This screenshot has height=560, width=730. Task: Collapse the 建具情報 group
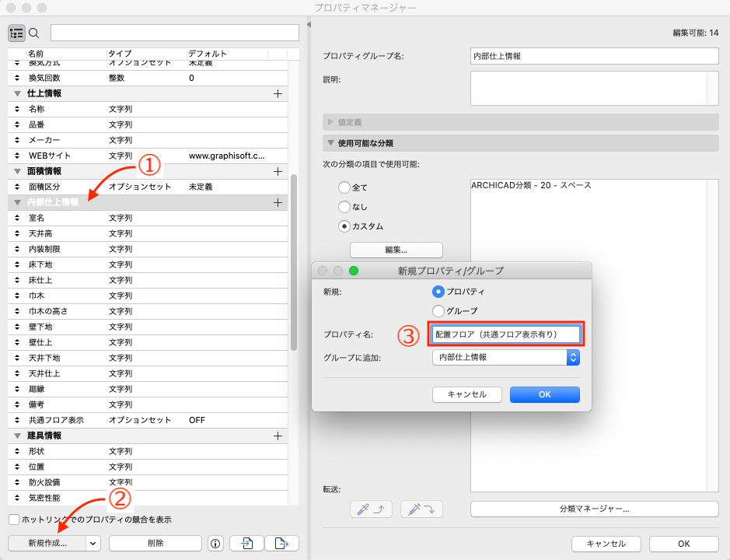18,436
